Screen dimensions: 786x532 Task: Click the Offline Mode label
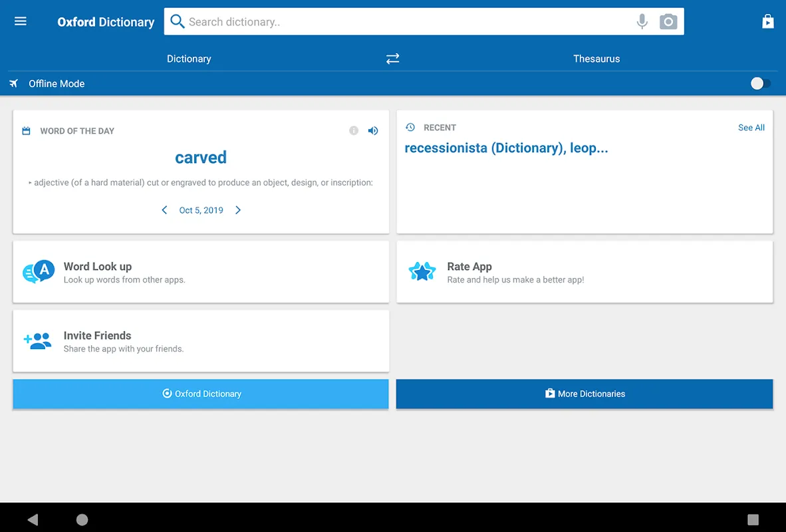coord(57,84)
